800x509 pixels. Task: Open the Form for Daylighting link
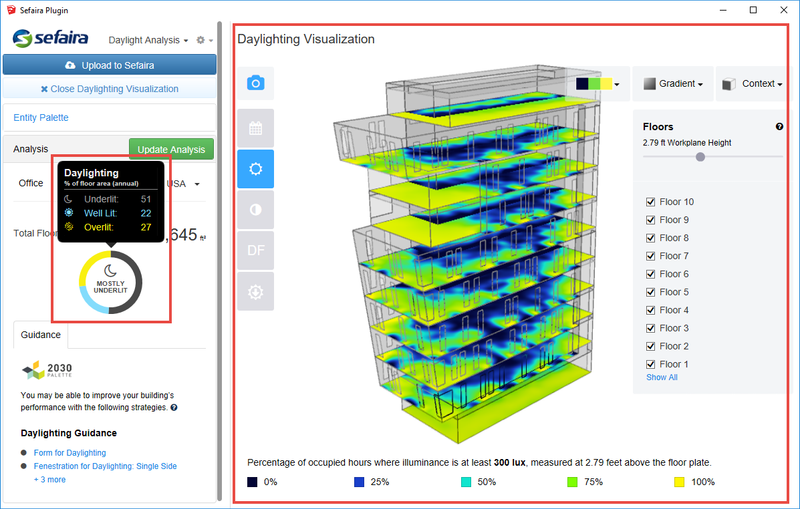tap(69, 453)
